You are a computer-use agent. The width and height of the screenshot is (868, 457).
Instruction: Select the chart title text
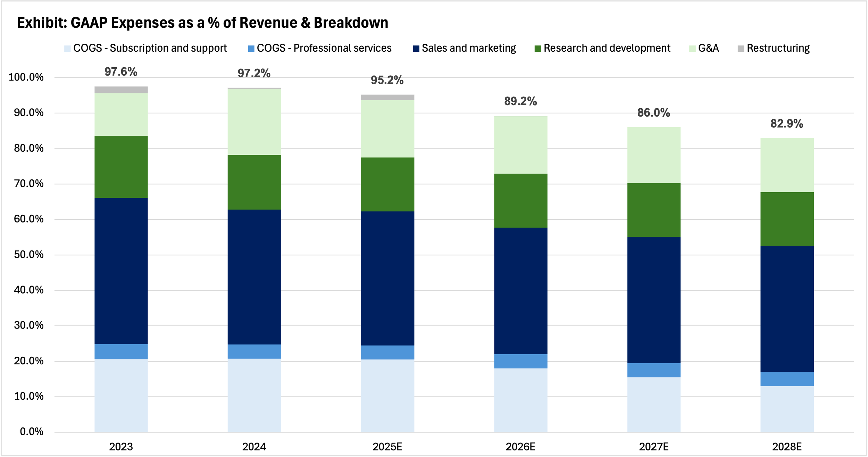click(202, 23)
